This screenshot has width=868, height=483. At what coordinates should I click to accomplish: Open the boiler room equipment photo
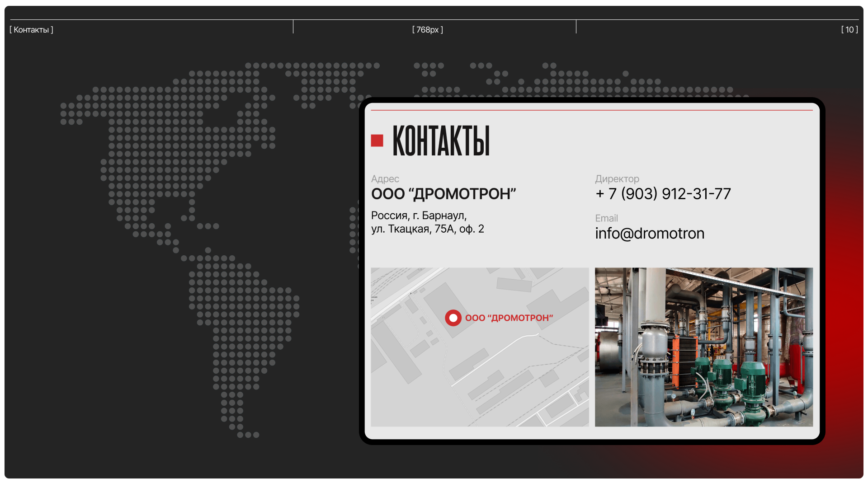point(703,347)
